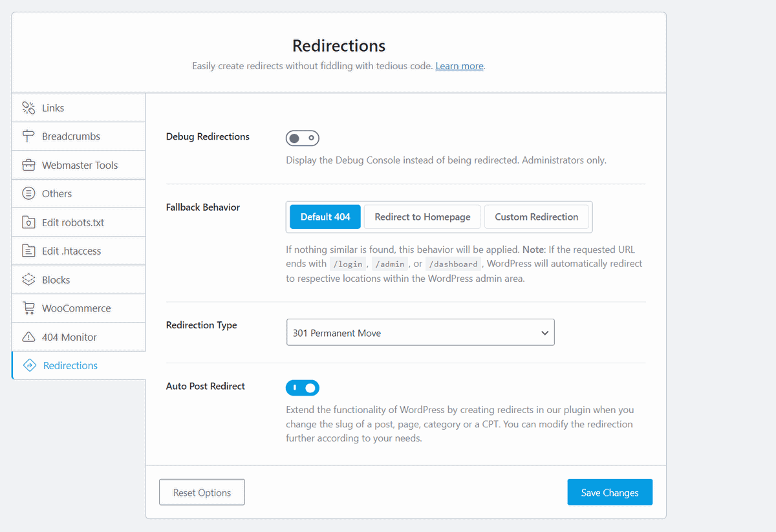Click the 404 Monitor warning triangle icon

28,337
